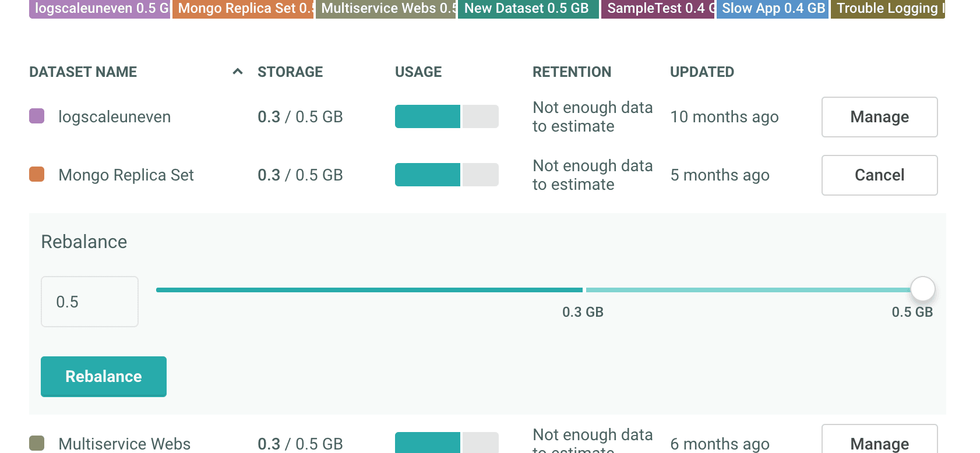Sort by the Updated column header
Screen dimensions: 980x453
click(701, 72)
